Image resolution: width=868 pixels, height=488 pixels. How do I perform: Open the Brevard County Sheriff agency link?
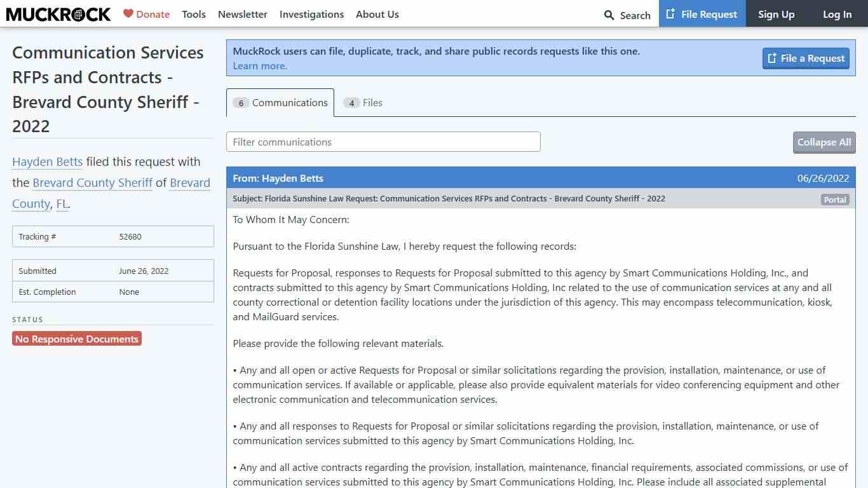[x=92, y=183]
